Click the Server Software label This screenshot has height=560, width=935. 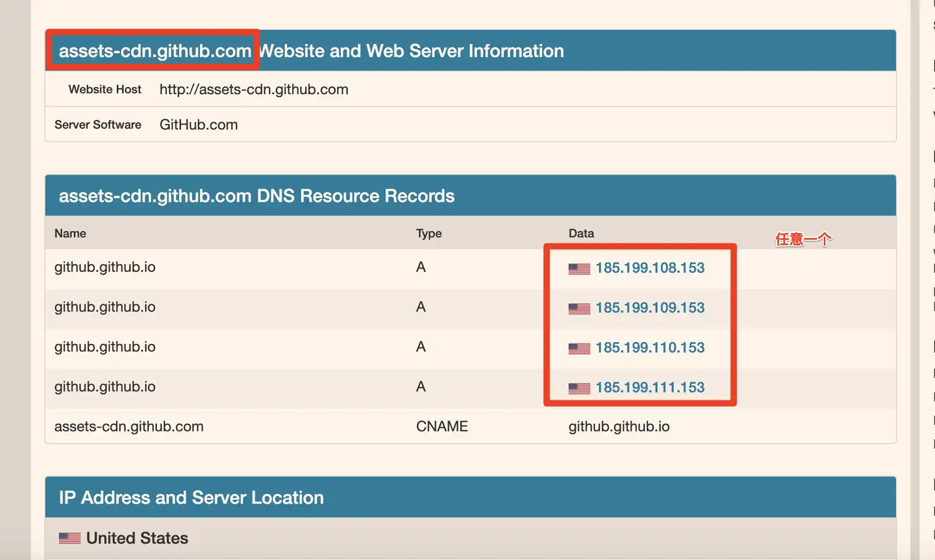click(x=98, y=125)
